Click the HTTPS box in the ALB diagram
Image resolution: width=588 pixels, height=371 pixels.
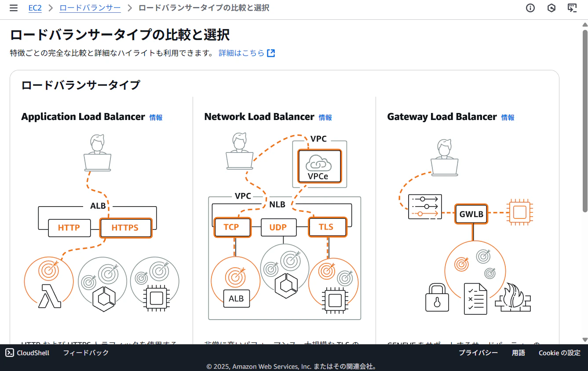125,228
